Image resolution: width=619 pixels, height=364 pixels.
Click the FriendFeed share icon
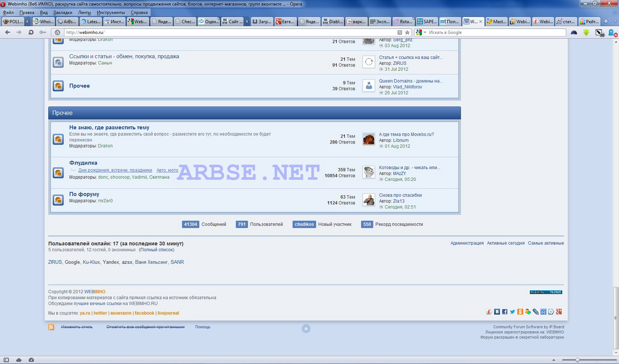coord(543,312)
